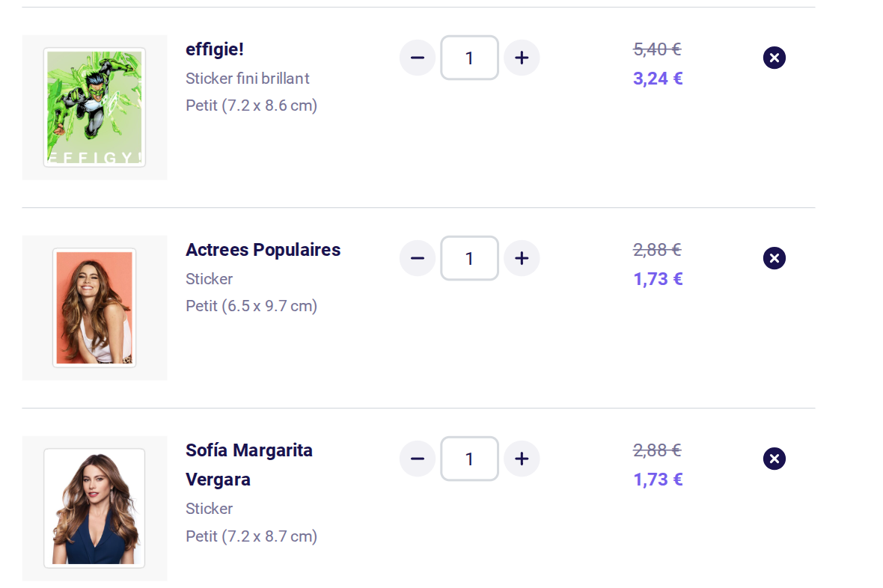Increase quantity of Actrees Populaires sticker
The height and width of the screenshot is (588, 883).
pyautogui.click(x=522, y=258)
